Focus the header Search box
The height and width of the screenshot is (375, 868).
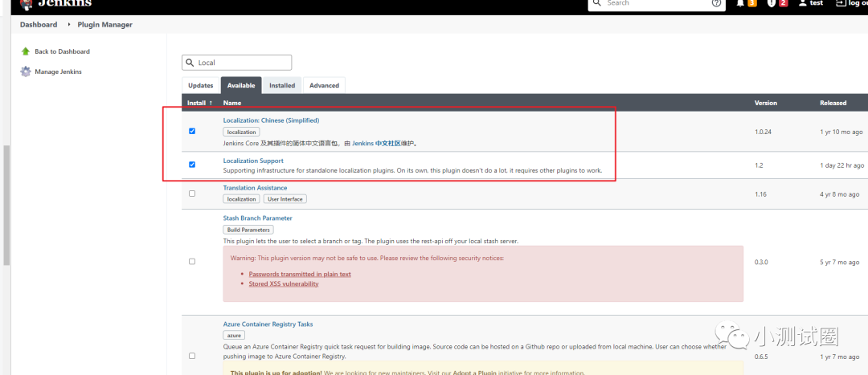656,4
